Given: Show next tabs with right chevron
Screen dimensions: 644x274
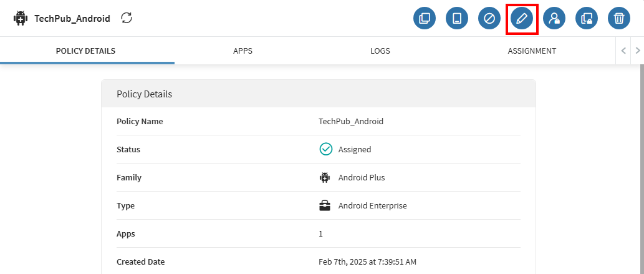Looking at the screenshot, I should coord(637,51).
